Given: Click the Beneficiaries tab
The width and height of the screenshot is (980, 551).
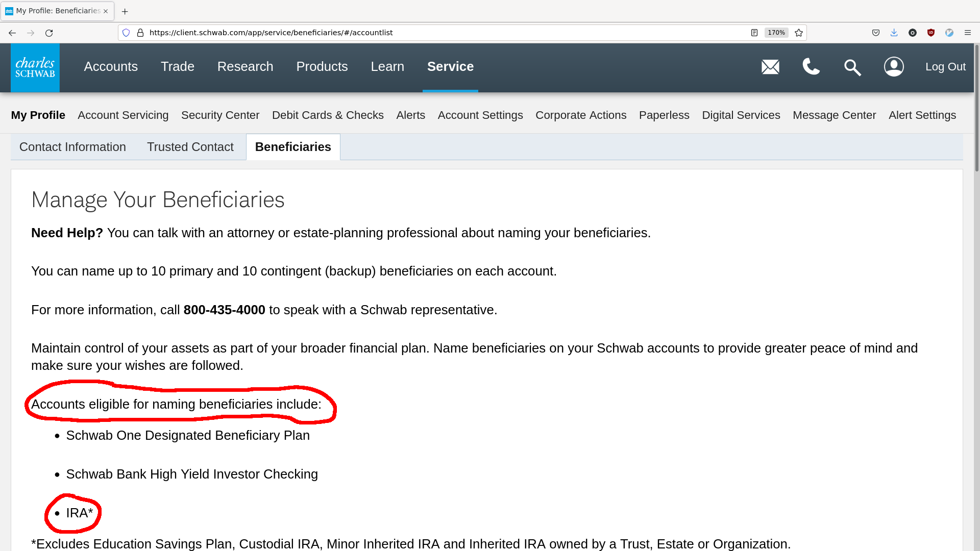Looking at the screenshot, I should click(x=293, y=146).
